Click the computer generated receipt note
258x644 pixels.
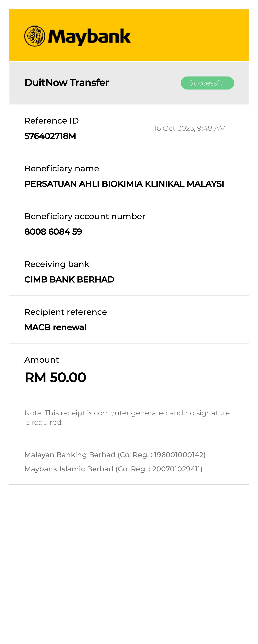127,418
